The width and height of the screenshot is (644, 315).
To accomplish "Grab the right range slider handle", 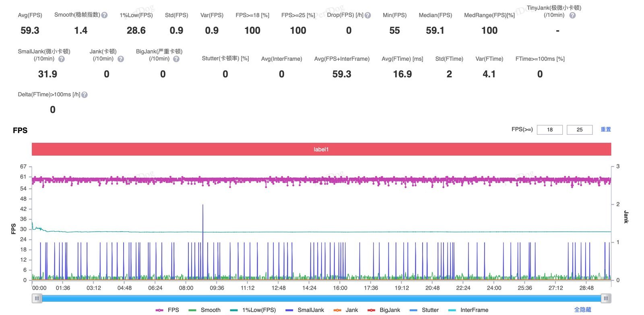I will (x=606, y=298).
